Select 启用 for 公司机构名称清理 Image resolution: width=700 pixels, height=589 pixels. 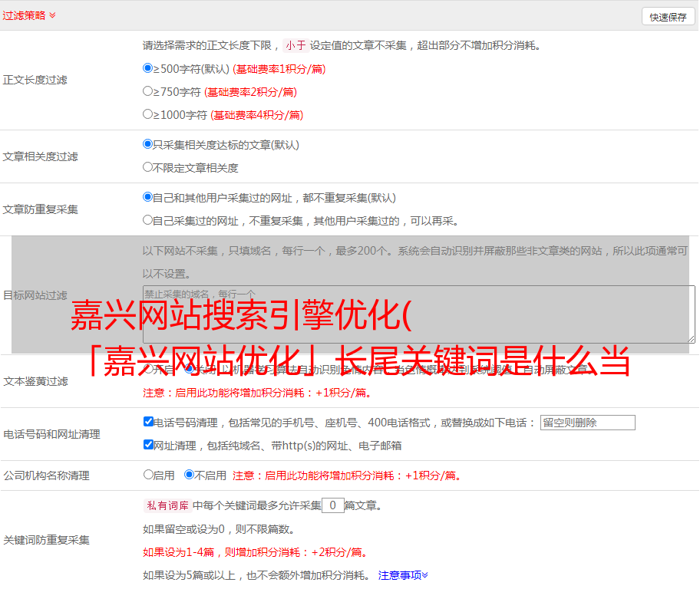click(148, 474)
